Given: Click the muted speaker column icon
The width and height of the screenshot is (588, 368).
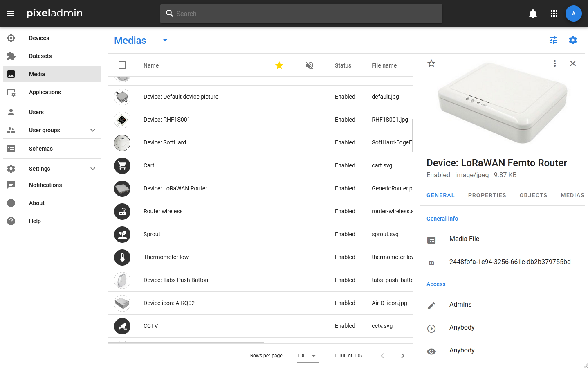Looking at the screenshot, I should pyautogui.click(x=310, y=65).
